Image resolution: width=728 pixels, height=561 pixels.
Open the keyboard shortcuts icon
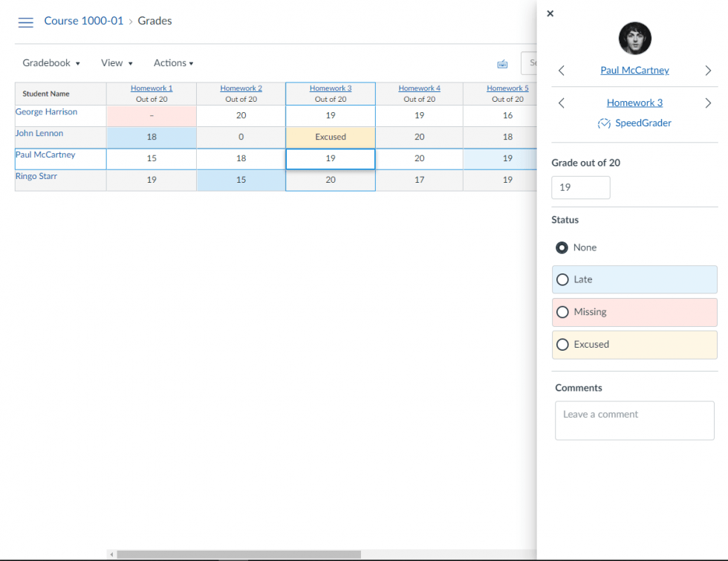502,63
